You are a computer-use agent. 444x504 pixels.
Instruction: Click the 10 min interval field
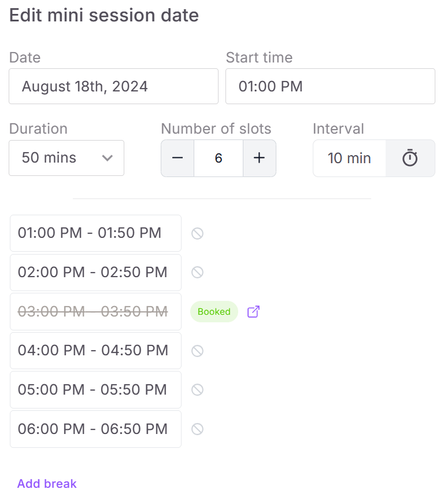[349, 158]
